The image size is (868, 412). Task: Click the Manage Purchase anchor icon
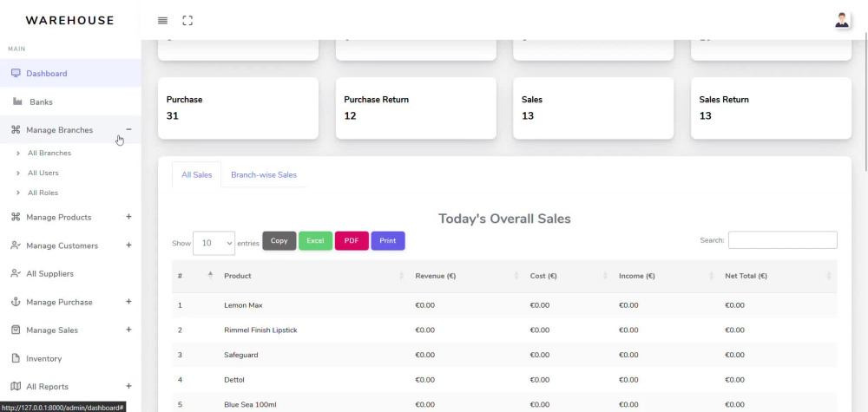16,302
